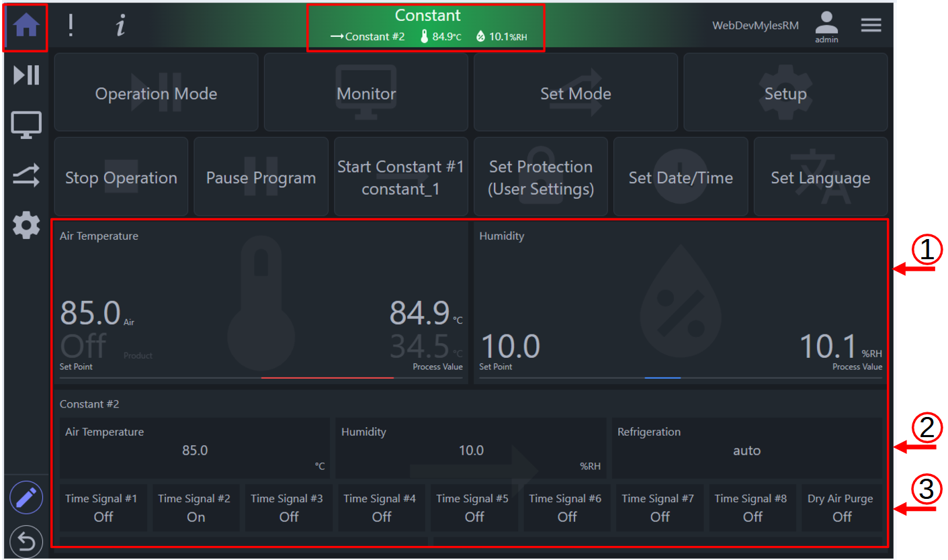Click the Off product set point
Image resolution: width=948 pixels, height=560 pixels.
[83, 345]
